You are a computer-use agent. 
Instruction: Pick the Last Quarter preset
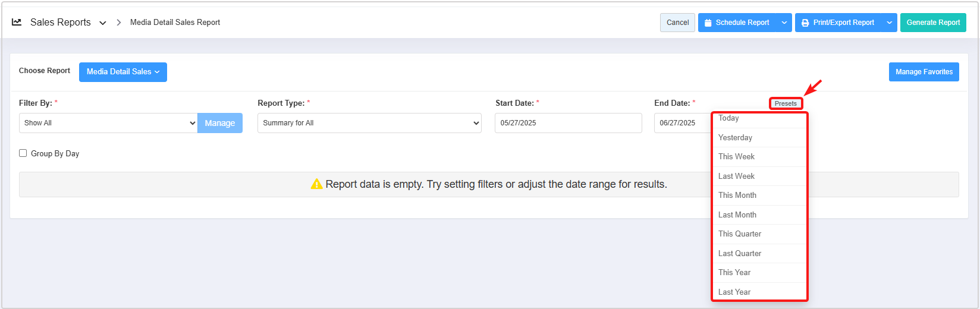pyautogui.click(x=740, y=254)
